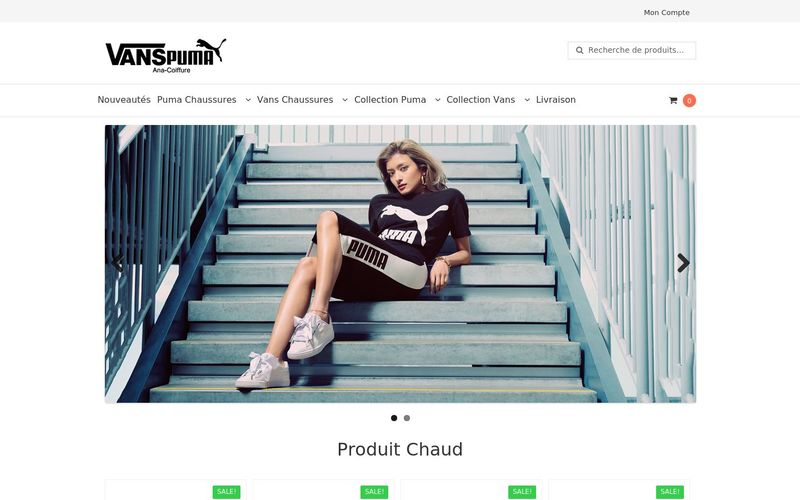Click the orange cart count badge
The height and width of the screenshot is (500, 800).
pos(689,101)
